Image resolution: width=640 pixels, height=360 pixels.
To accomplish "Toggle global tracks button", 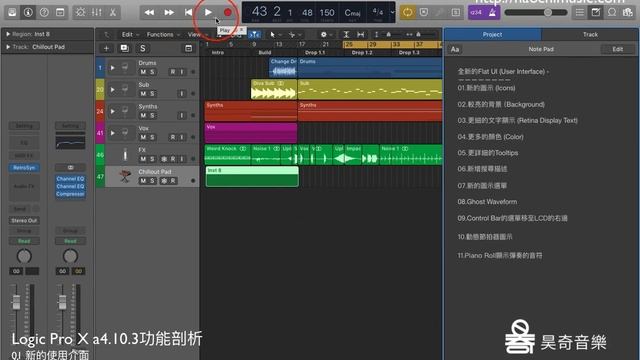I will pos(188,49).
